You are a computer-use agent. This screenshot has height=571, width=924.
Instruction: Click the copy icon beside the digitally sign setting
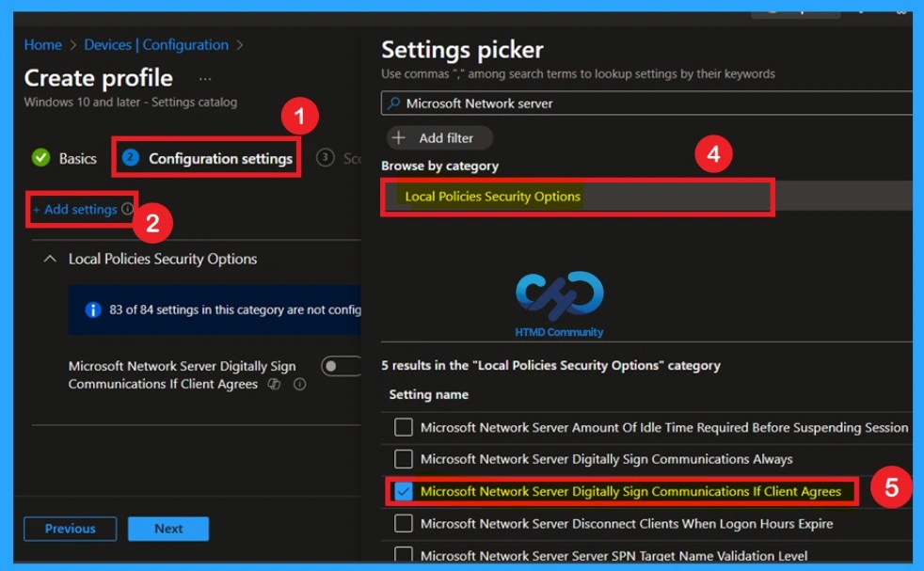click(x=274, y=384)
